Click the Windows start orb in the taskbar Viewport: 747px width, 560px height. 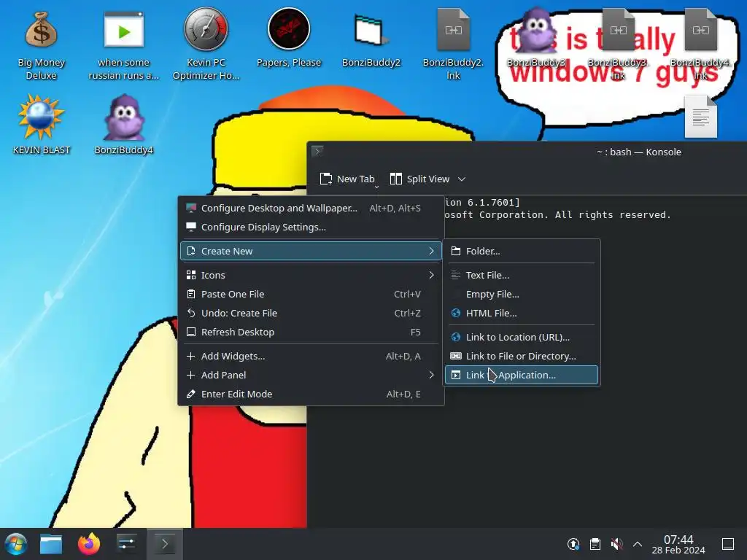pyautogui.click(x=16, y=544)
